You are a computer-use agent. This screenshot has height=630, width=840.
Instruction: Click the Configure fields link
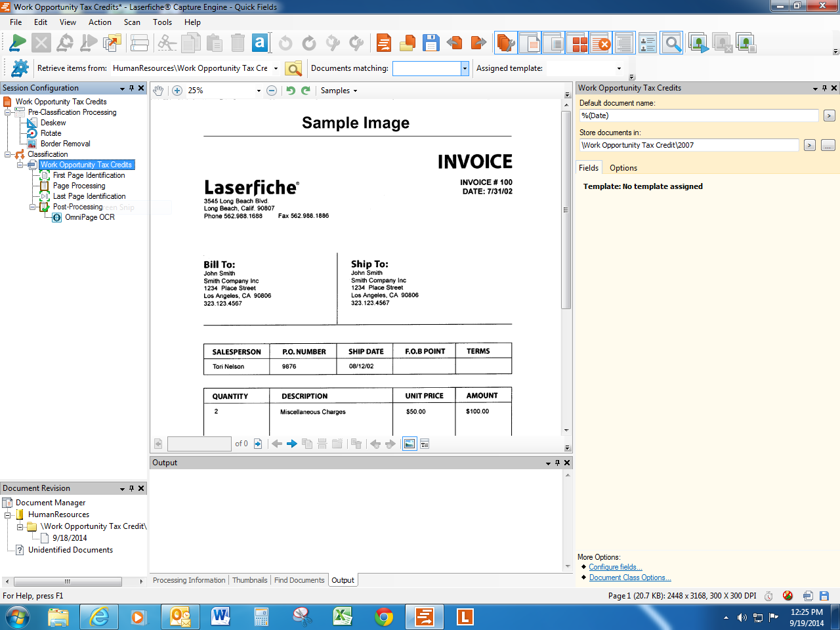coord(615,567)
